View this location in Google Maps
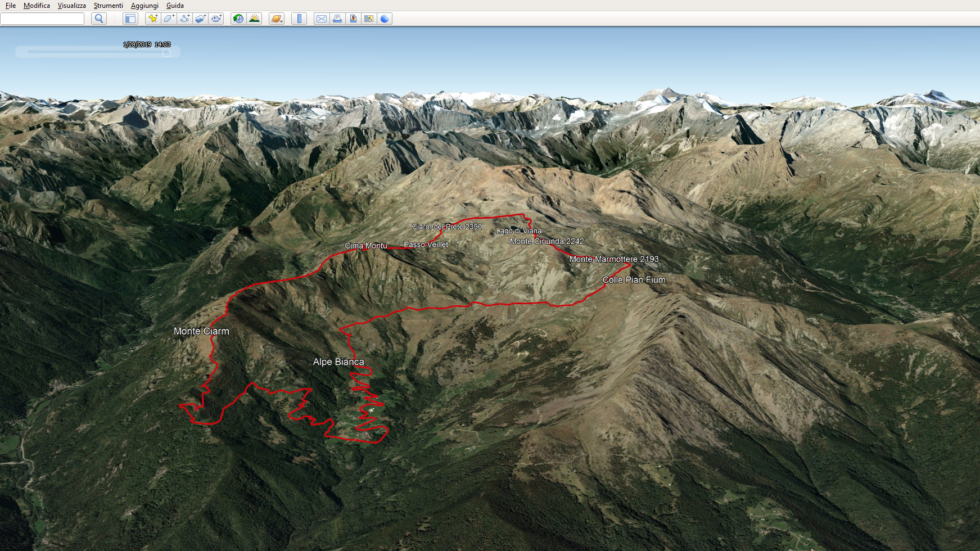This screenshot has width=980, height=551. (x=369, y=19)
